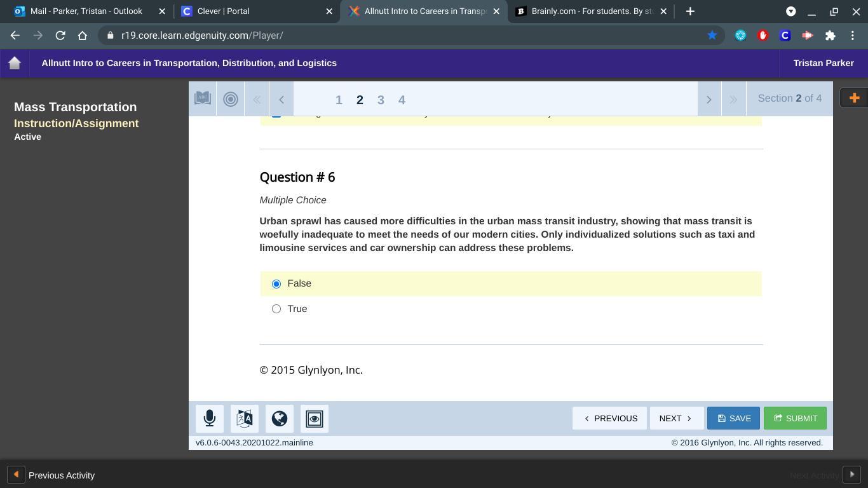Click the PREVIOUS button
The height and width of the screenshot is (488, 868).
coord(609,418)
